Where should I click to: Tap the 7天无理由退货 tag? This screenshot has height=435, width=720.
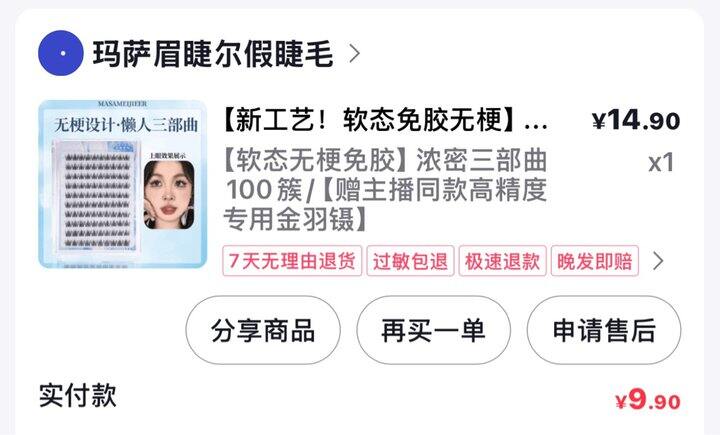pos(292,261)
